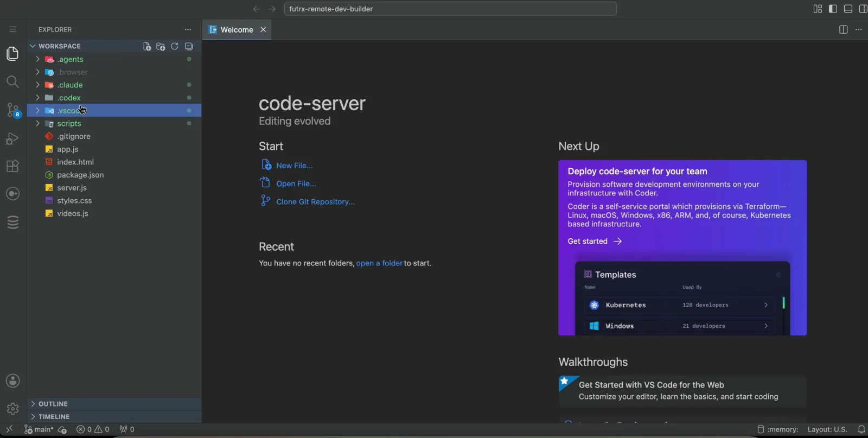
Task: Open the application hamburger menu
Action: [12, 29]
